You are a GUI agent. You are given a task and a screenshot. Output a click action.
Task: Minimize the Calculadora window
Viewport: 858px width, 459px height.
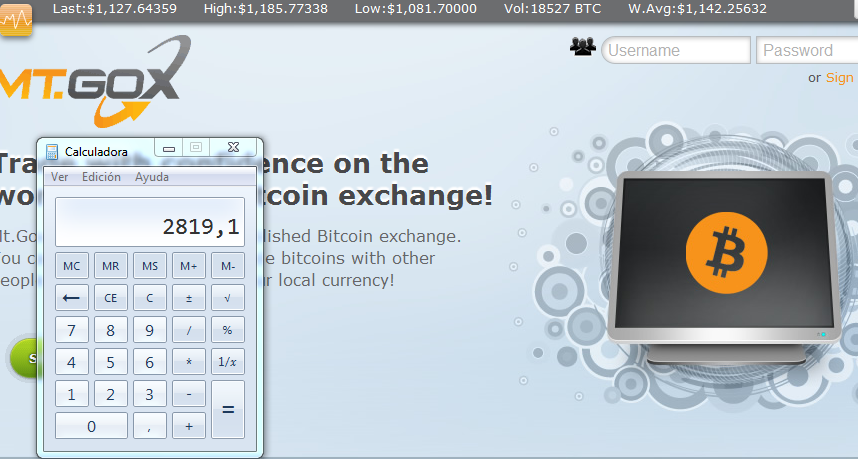169,148
